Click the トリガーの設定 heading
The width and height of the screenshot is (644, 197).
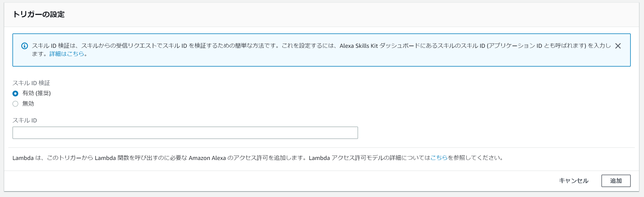point(39,14)
